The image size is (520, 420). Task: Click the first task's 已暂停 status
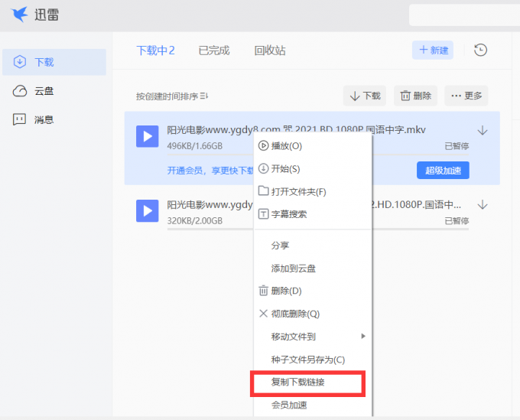(x=457, y=146)
